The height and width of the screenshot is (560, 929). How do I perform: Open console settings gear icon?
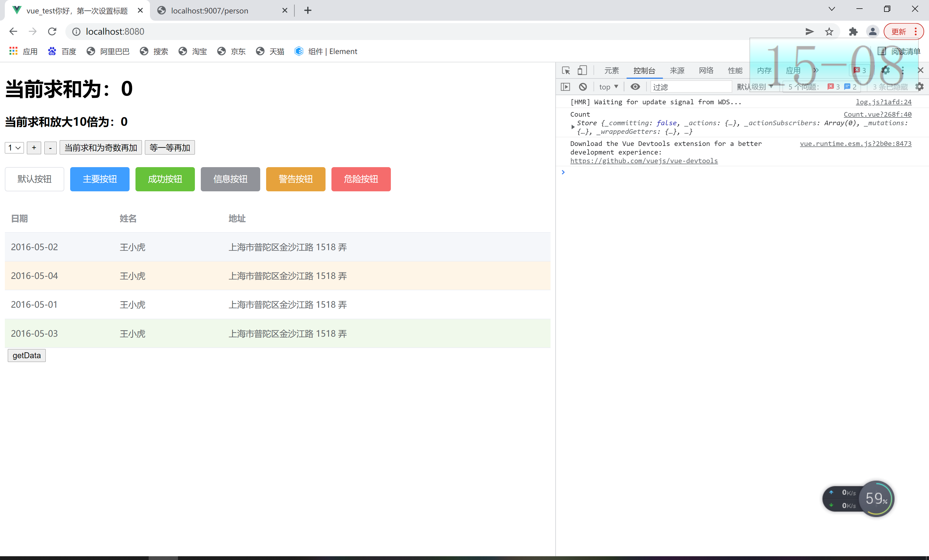[x=920, y=87]
